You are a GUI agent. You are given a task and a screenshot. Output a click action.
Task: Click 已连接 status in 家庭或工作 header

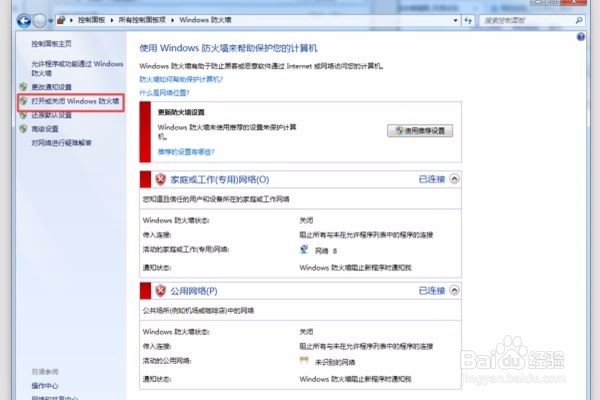432,179
